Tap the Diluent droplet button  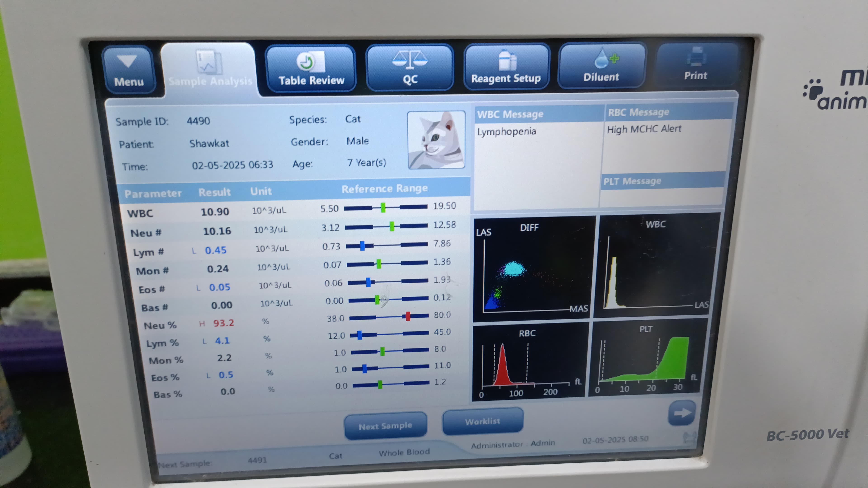point(601,66)
